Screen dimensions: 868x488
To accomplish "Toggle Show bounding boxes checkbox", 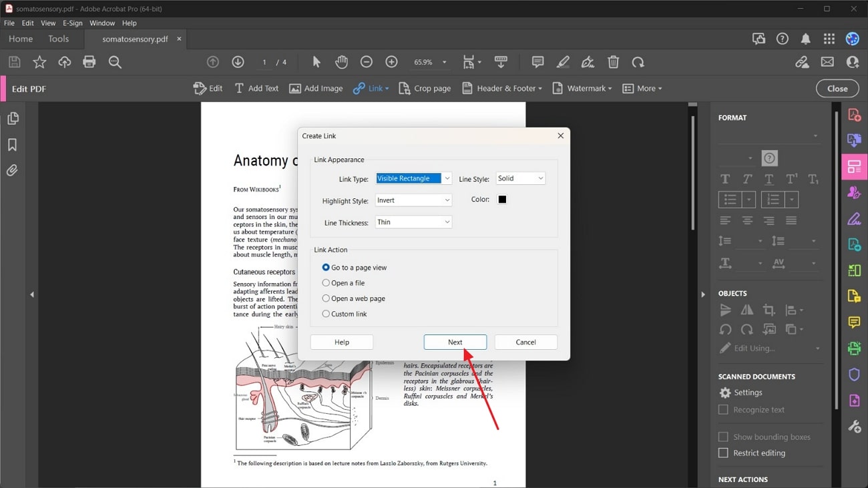I will pos(723,437).
